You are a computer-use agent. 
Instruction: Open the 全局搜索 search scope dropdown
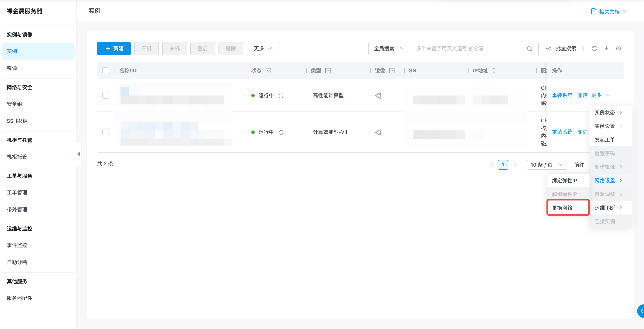(x=389, y=49)
